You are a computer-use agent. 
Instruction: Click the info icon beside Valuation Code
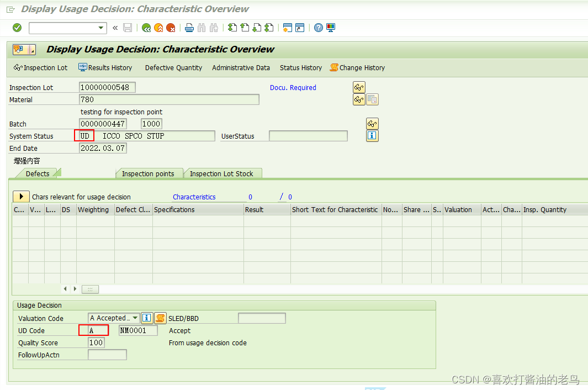(x=147, y=318)
